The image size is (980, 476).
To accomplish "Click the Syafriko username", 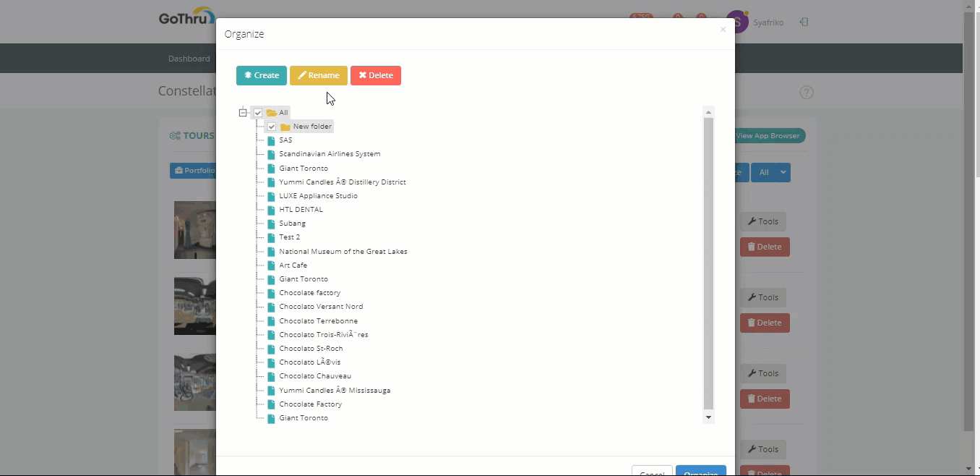I will point(768,22).
